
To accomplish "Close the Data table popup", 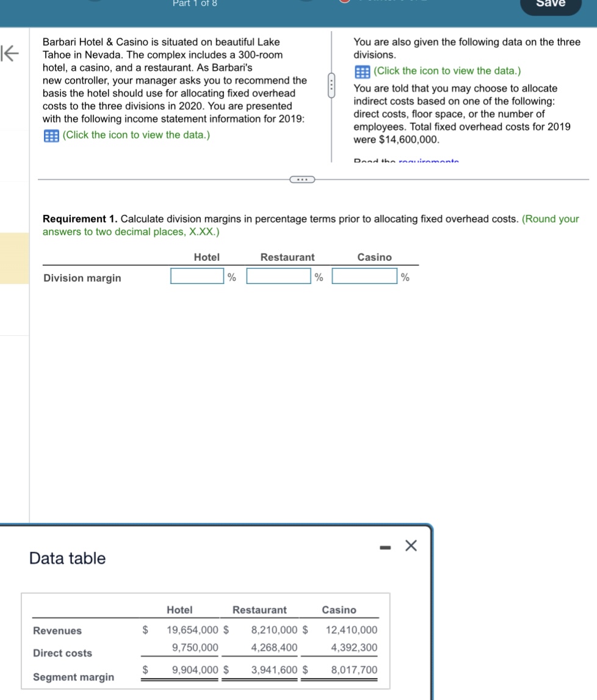I will 411,545.
